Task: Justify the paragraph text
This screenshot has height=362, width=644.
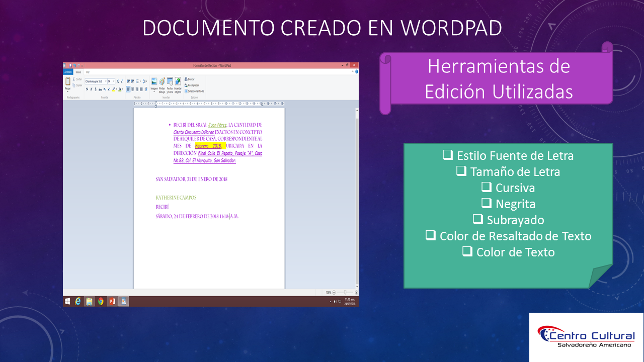Action: point(141,89)
